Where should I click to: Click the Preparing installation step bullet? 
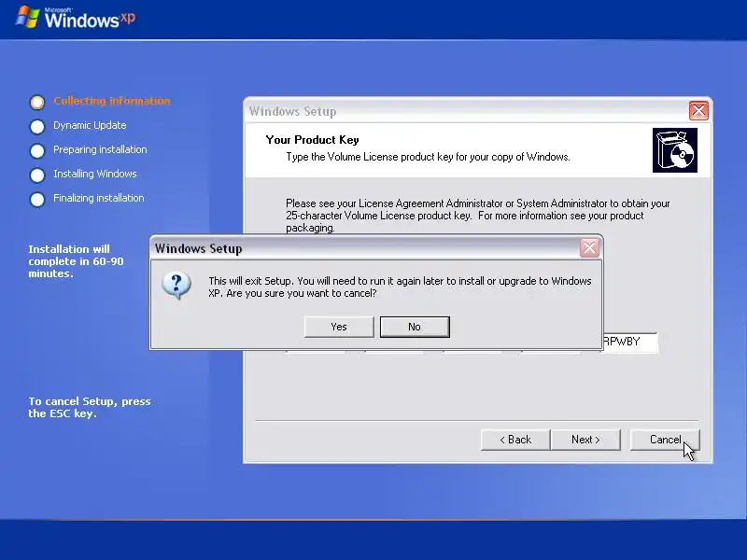(37, 150)
